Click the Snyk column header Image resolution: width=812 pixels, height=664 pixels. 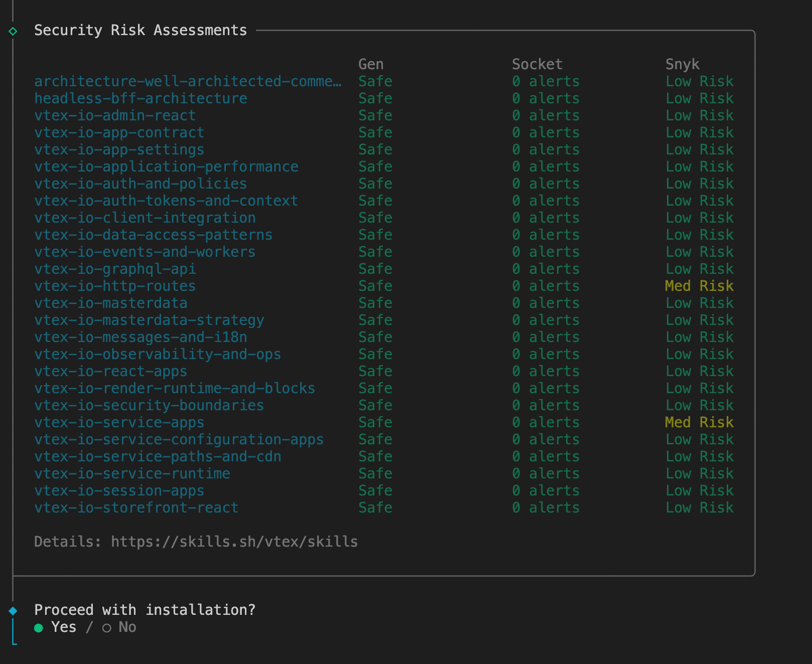click(683, 64)
